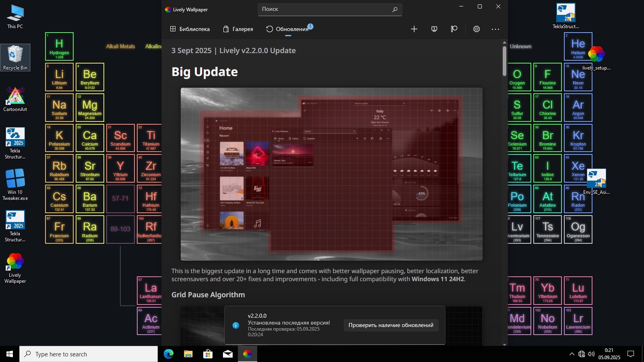Viewport: 644px width, 362px height.
Task: Click the Lively Wallpaper title bar logo
Action: pyautogui.click(x=168, y=10)
